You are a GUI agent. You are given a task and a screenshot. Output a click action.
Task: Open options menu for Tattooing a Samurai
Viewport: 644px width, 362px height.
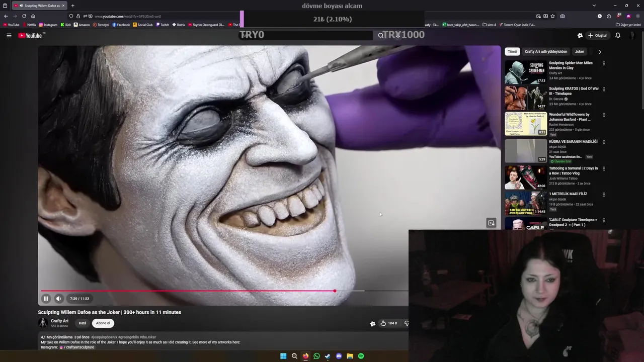coord(604,168)
